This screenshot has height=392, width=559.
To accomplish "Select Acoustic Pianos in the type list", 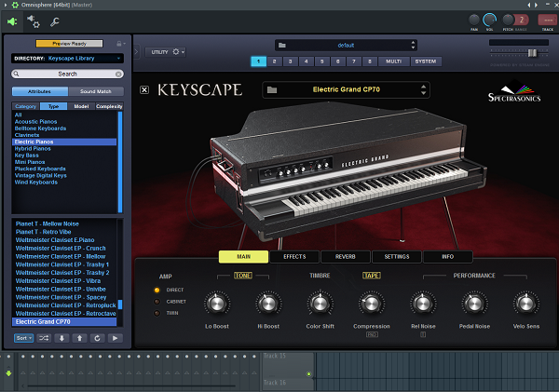I will click(35, 122).
